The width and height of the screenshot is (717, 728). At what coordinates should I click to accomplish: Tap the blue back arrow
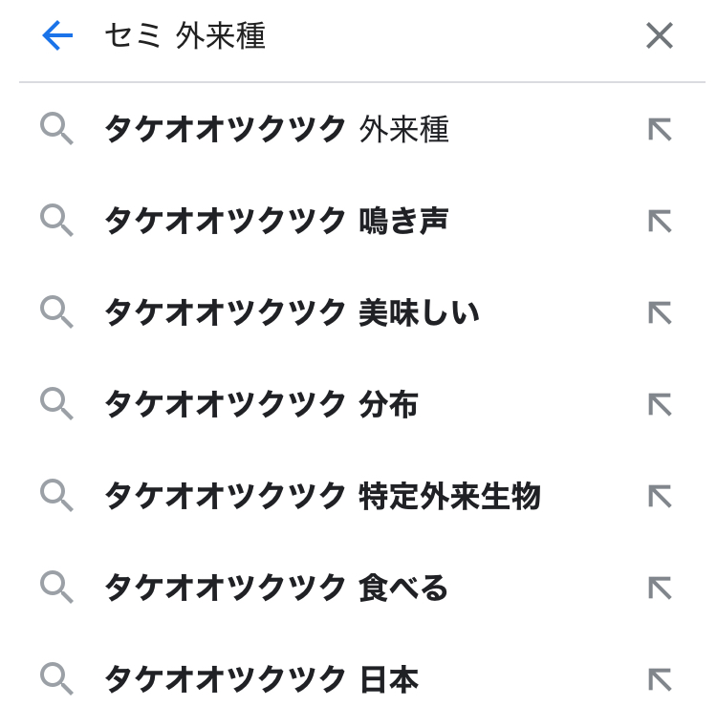pyautogui.click(x=57, y=36)
